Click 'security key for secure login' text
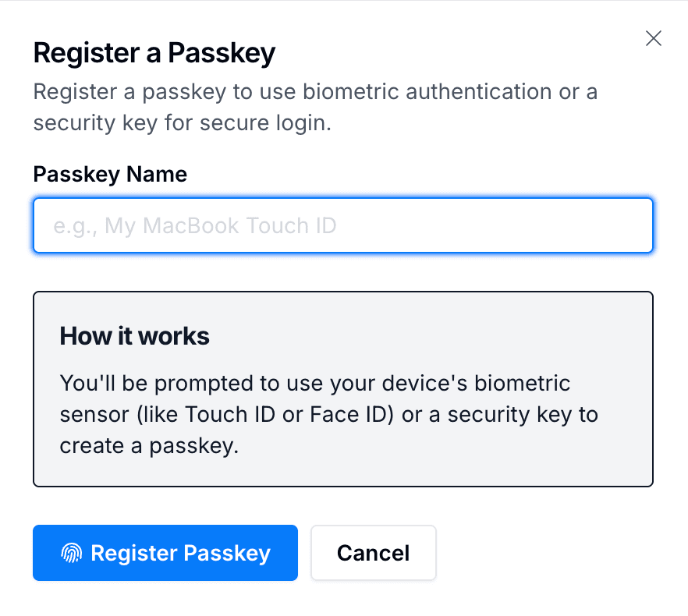The image size is (688, 616). [x=183, y=123]
